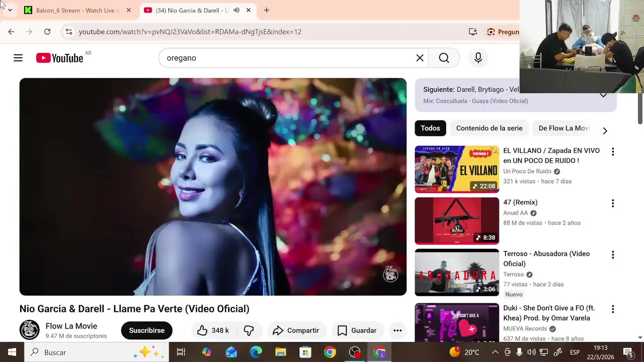Dislike the video with thumbs down

249,330
